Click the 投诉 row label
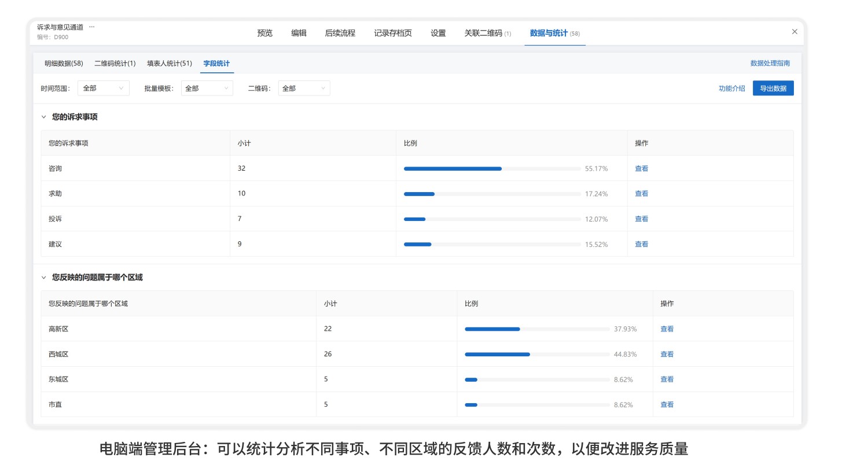This screenshot has width=868, height=472. [55, 219]
